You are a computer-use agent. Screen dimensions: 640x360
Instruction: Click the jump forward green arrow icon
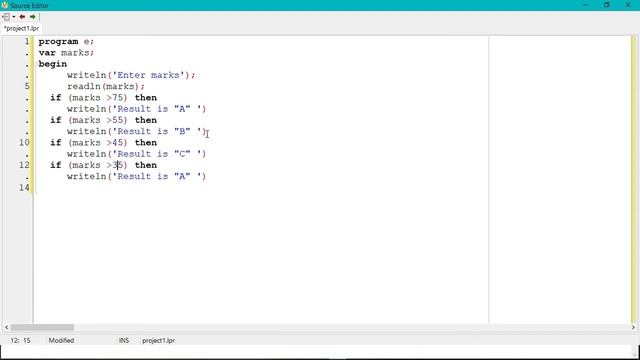click(33, 17)
